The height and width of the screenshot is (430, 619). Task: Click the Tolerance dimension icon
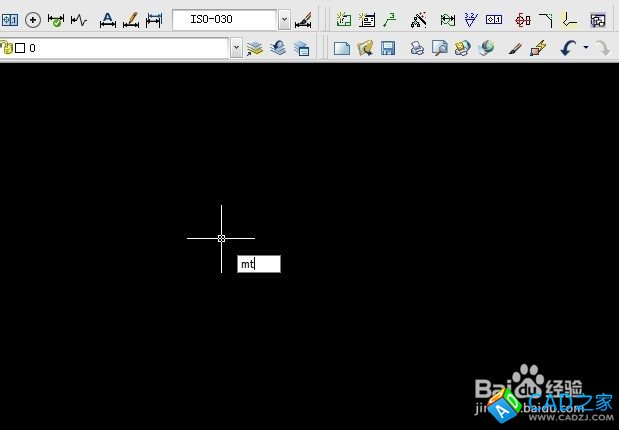pyautogui.click(x=10, y=19)
